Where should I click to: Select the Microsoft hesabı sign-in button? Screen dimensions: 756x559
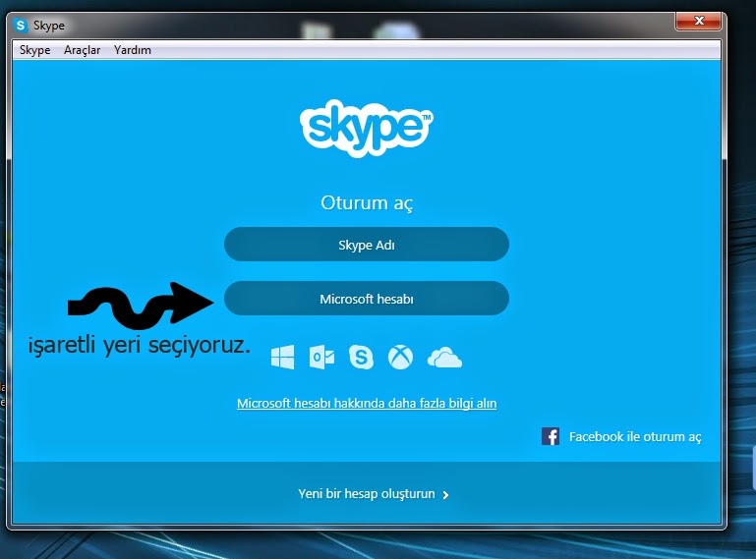366,299
